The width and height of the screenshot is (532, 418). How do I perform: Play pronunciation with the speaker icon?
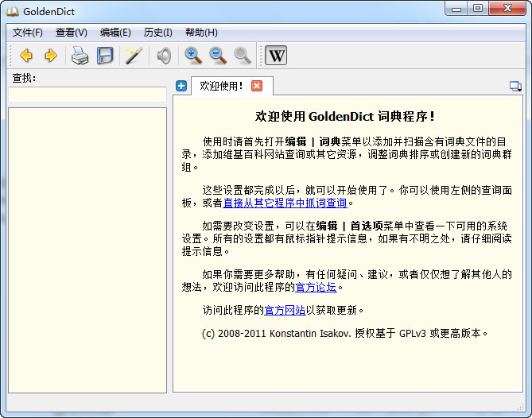pos(164,56)
